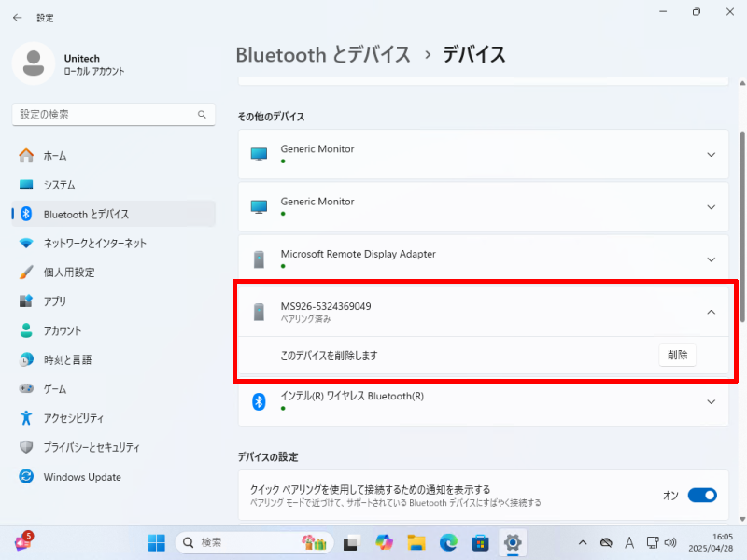Image resolution: width=747 pixels, height=560 pixels.
Task: Turn off the quick pairing notification toggle
Action: click(701, 496)
